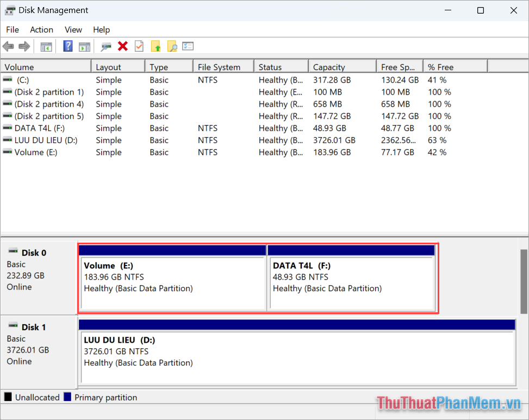Image resolution: width=529 pixels, height=420 pixels.
Task: Toggle the console tree pane icon
Action: [x=46, y=46]
